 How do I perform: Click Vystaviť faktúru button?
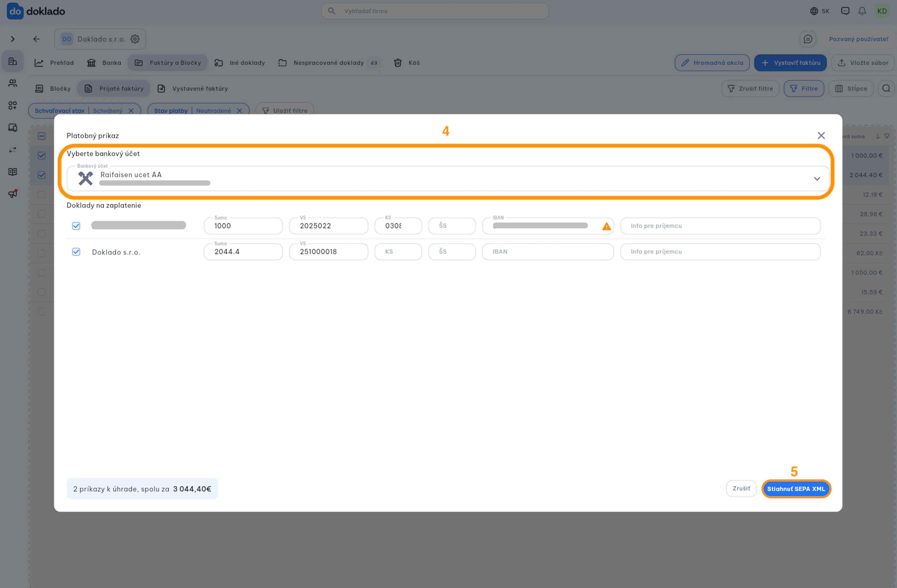coord(790,63)
